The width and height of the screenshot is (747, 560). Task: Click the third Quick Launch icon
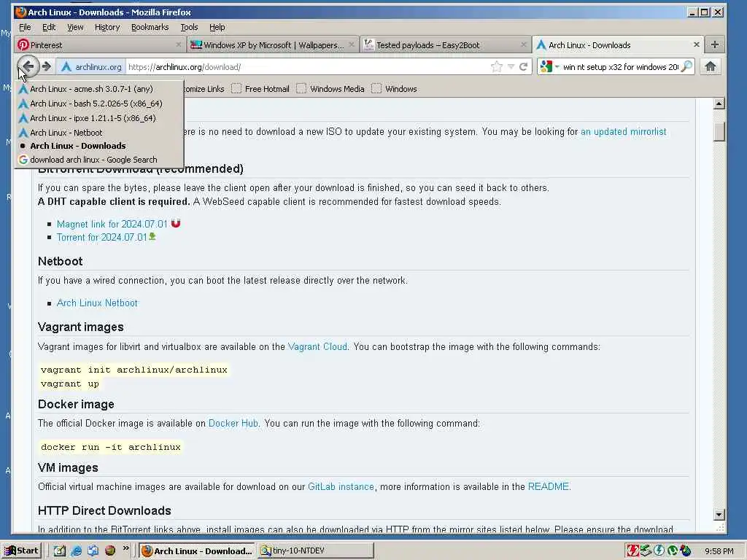click(93, 551)
